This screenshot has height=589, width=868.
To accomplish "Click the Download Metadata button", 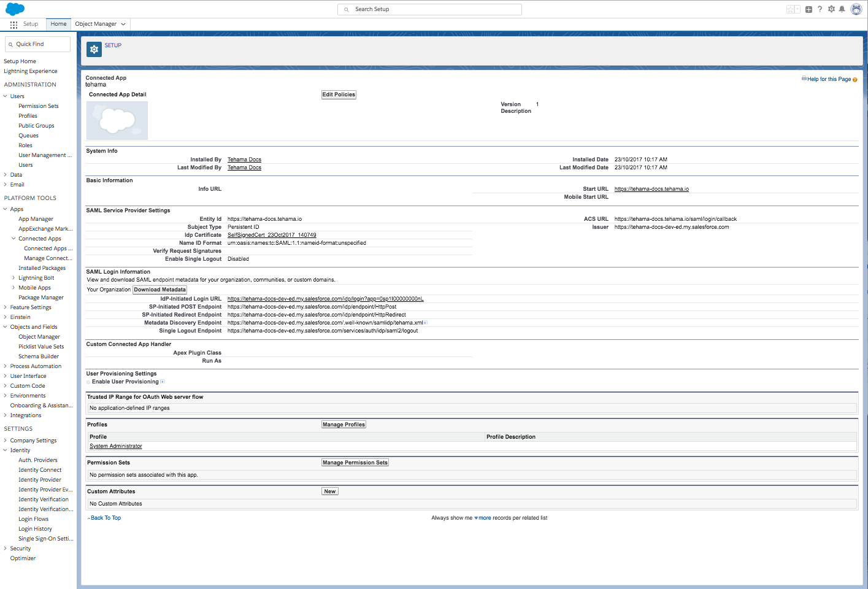I will coord(159,290).
